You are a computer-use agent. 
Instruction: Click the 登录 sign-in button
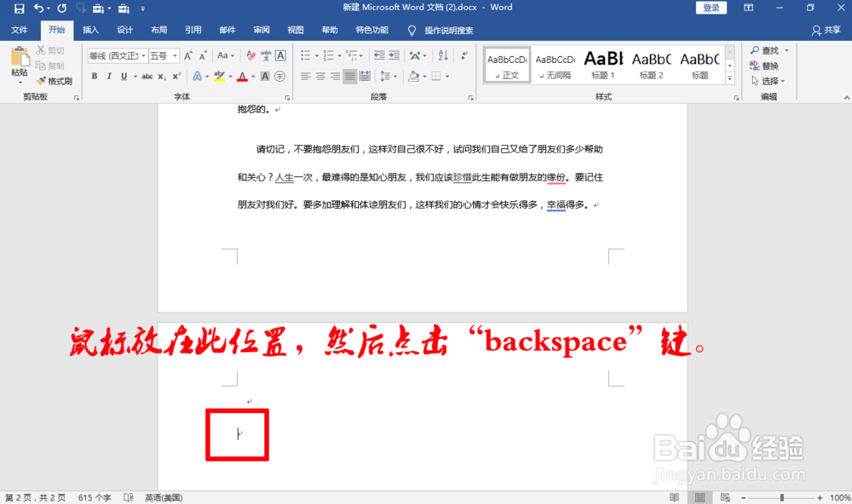coord(712,7)
